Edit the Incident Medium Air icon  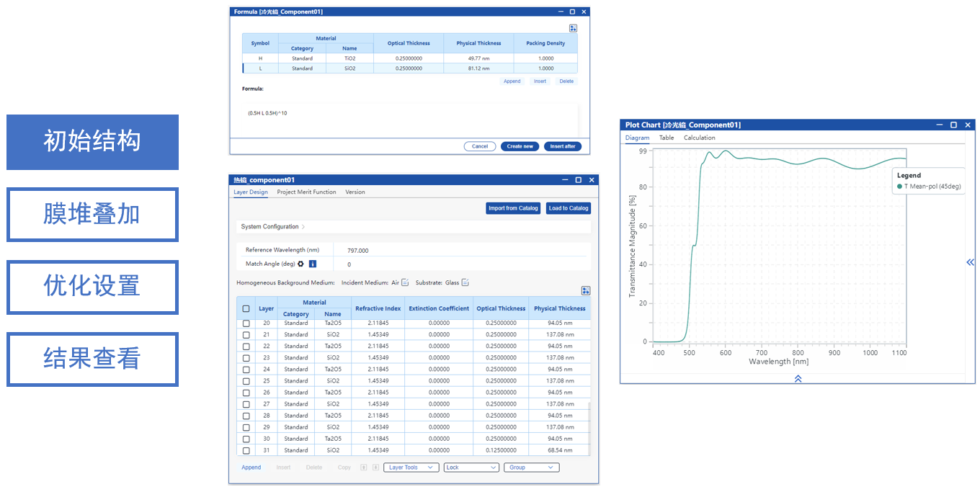[405, 282]
